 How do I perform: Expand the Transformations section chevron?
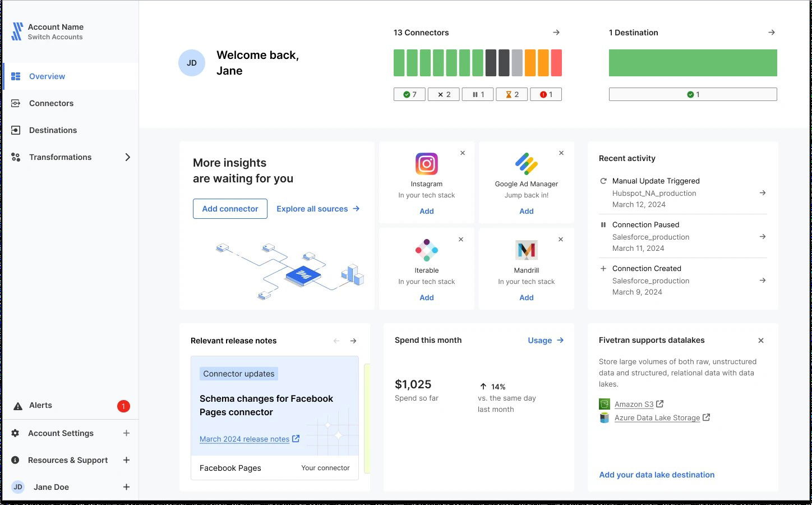click(x=128, y=157)
